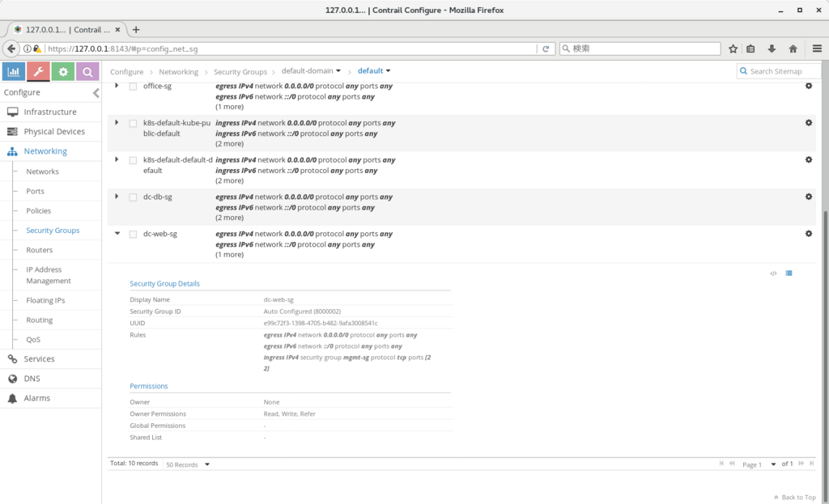Open the Query magnifier icon tab
The image size is (829, 504).
87,71
